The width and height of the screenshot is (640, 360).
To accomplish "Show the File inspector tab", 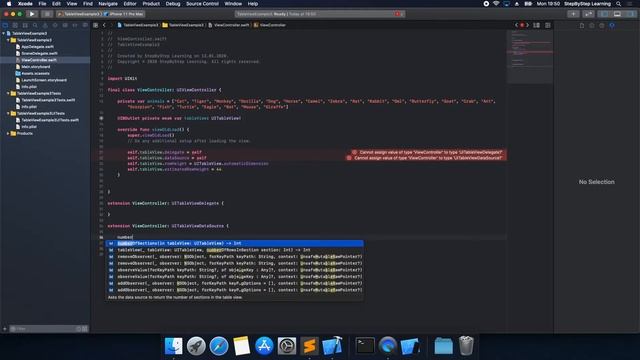I will (582, 25).
